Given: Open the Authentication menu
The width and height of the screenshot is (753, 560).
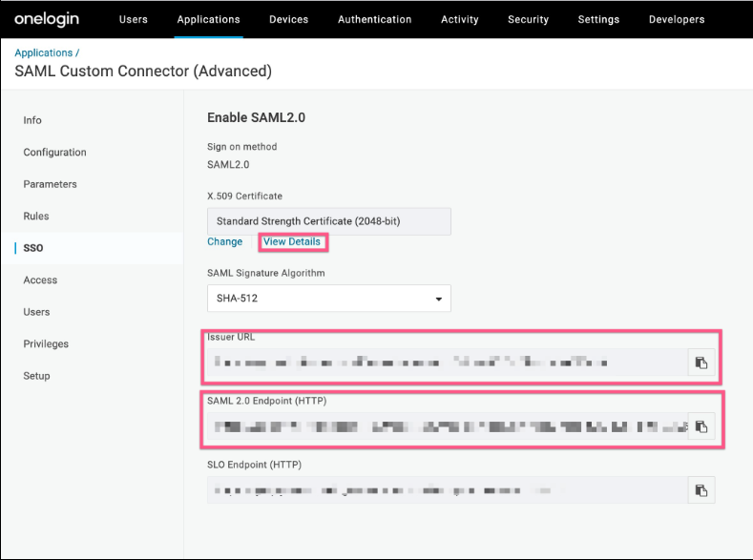Looking at the screenshot, I should [x=374, y=19].
